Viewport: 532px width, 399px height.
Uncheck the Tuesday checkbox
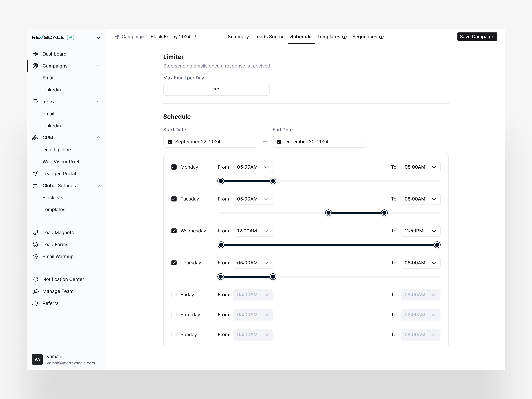[x=174, y=199]
